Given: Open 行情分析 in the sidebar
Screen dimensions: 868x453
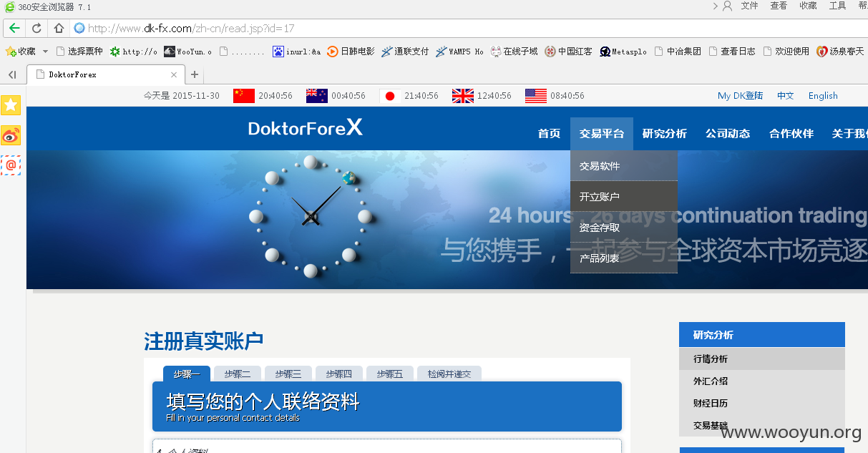Looking at the screenshot, I should [762, 359].
